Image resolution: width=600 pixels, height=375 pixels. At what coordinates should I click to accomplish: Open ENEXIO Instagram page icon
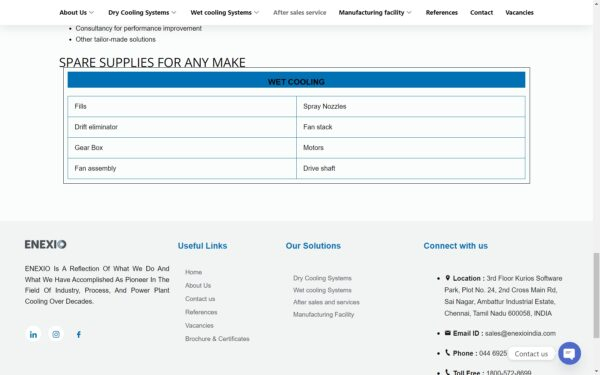click(56, 334)
